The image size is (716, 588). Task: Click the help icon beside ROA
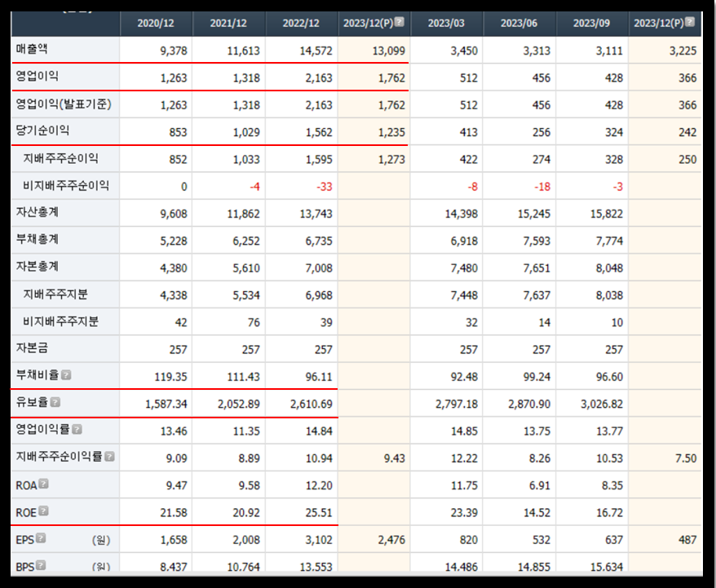coord(43,484)
